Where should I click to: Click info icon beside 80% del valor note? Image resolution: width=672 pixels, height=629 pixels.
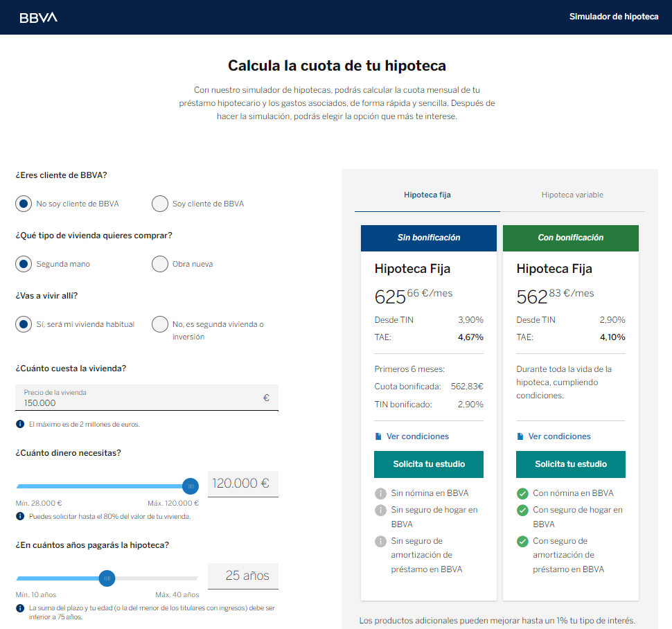tap(20, 516)
